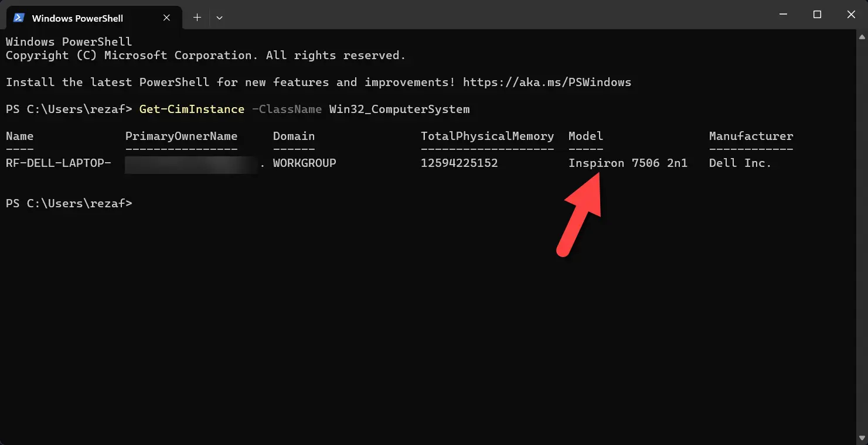Select the Windows PowerShell tab
868x445 pixels.
pos(93,18)
